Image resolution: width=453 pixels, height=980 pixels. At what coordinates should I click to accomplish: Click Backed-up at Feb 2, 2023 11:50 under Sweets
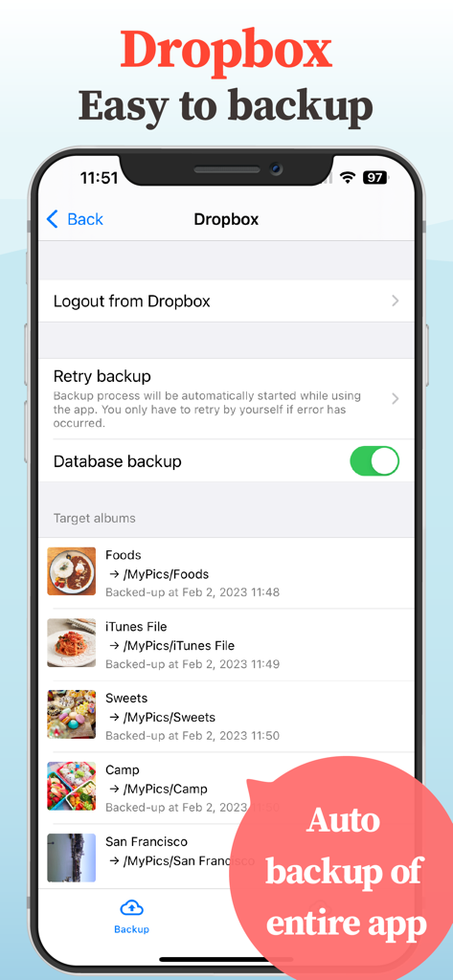[x=193, y=736]
